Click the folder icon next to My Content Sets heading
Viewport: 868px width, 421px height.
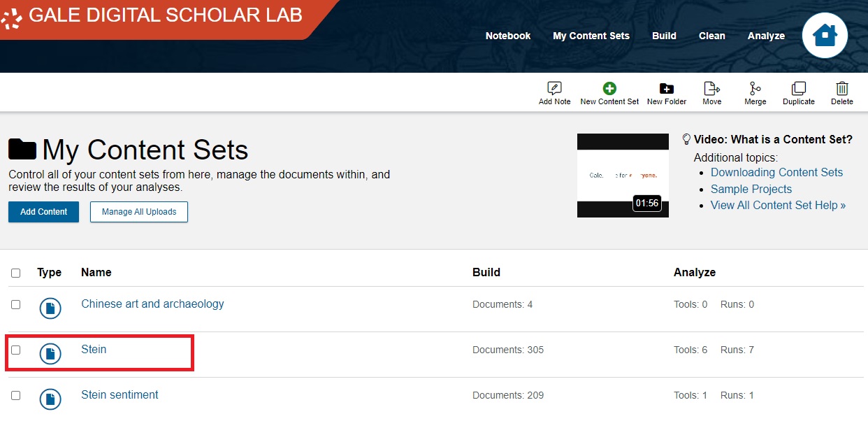click(23, 148)
